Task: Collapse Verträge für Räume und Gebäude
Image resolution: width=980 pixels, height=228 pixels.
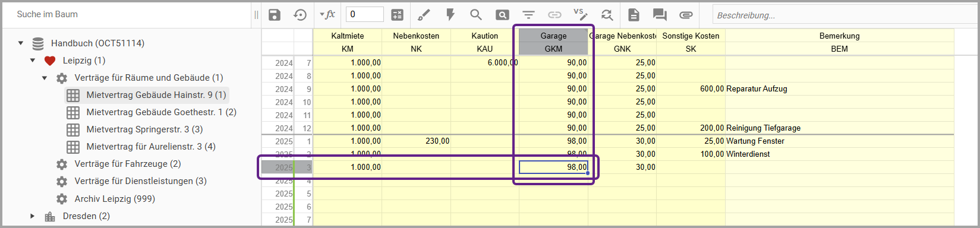Action: click(45, 78)
